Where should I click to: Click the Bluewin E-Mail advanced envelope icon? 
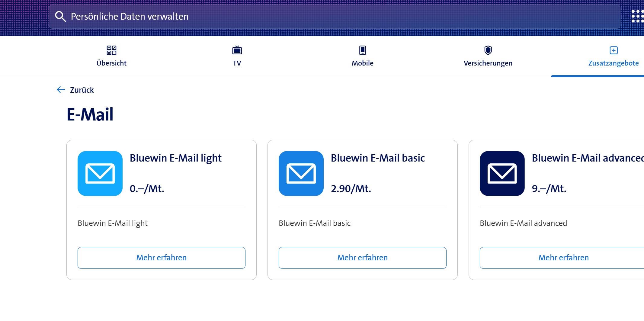pos(502,173)
